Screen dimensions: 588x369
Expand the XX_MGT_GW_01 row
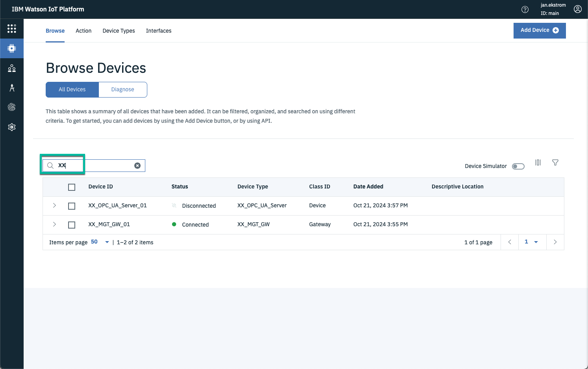54,224
